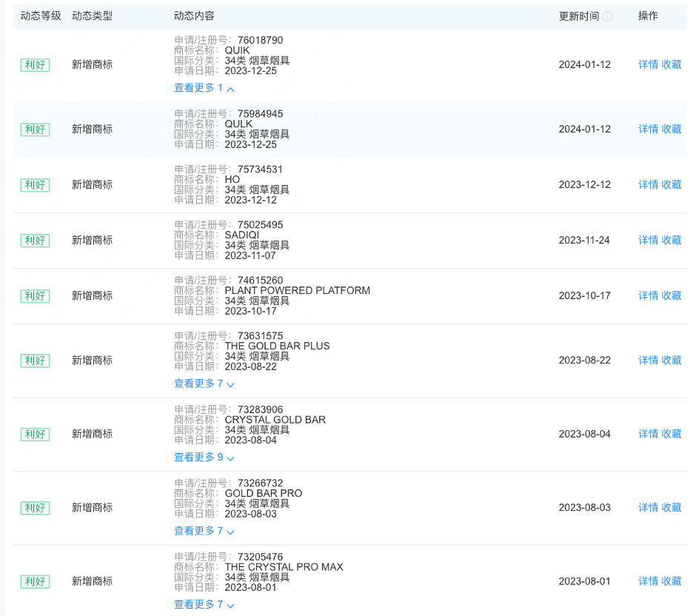Expand 查看更多 7 under GOLD BAR PRO

pos(204,531)
